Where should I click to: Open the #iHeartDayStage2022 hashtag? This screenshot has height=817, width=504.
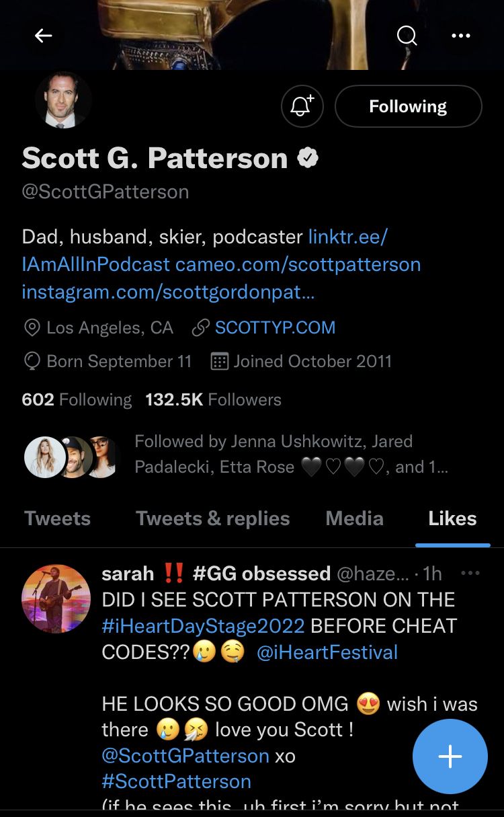(203, 625)
